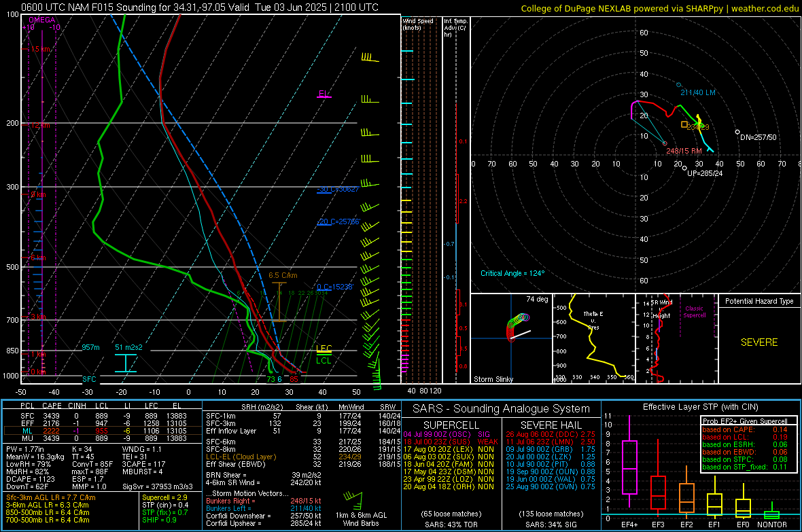Click the orange mean wind square on hodograph
The height and width of the screenshot is (532, 802).
[x=684, y=124]
